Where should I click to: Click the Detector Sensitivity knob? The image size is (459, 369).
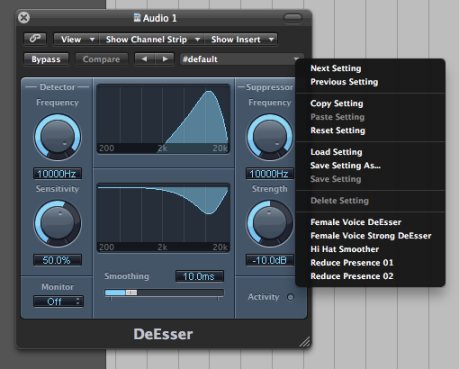[x=58, y=223]
